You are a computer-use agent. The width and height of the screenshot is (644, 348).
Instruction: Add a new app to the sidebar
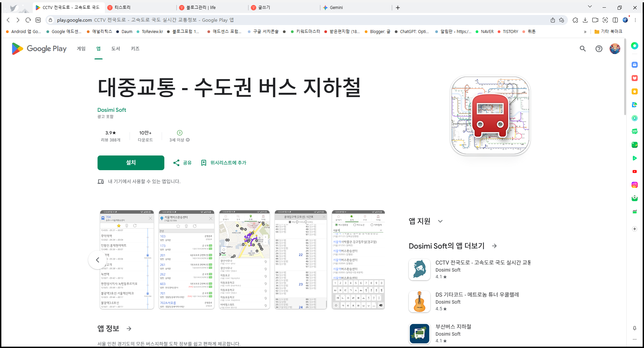[635, 229]
